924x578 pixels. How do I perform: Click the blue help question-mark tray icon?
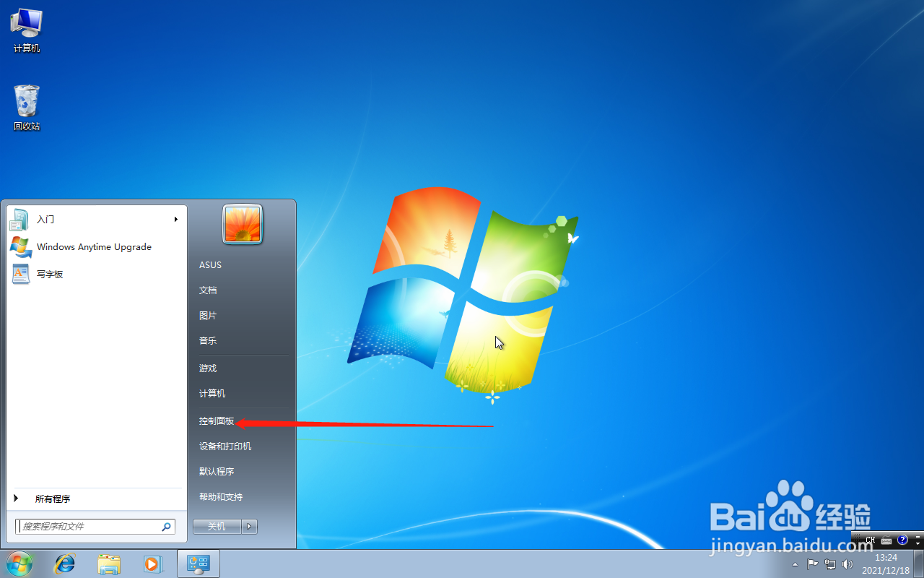(902, 540)
